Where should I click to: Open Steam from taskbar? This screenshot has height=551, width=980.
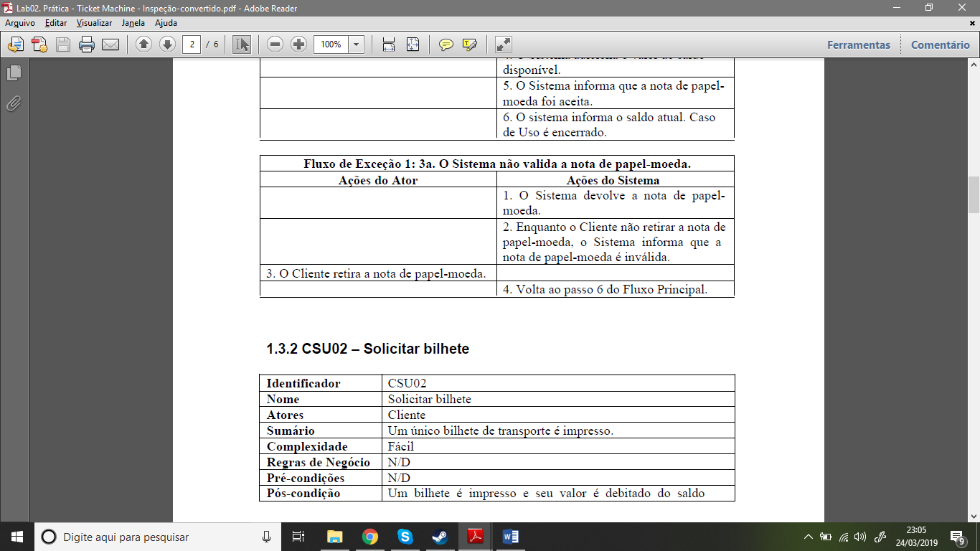pyautogui.click(x=440, y=537)
